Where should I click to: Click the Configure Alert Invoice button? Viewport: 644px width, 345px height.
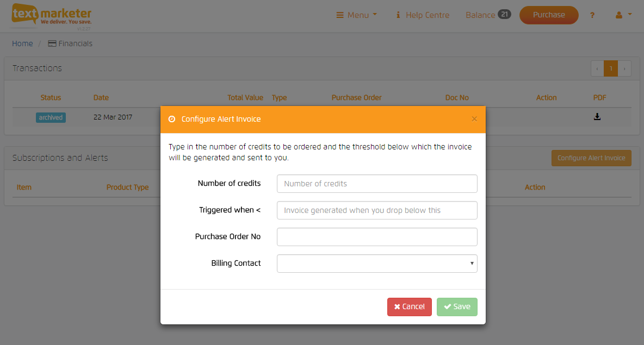click(591, 158)
